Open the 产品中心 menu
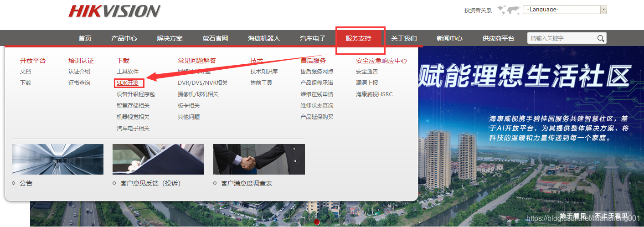The height and width of the screenshot is (227, 644). (x=124, y=38)
